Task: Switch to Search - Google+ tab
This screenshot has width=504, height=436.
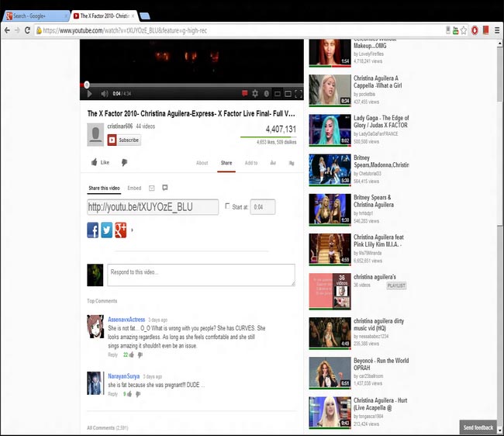Action: tap(36, 16)
